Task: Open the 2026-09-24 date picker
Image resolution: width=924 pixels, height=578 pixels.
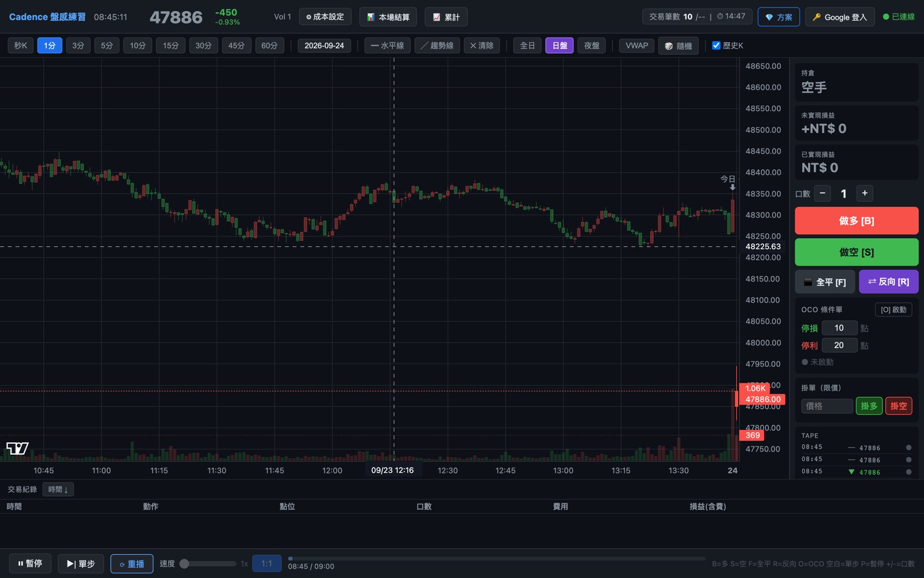Action: [x=324, y=46]
